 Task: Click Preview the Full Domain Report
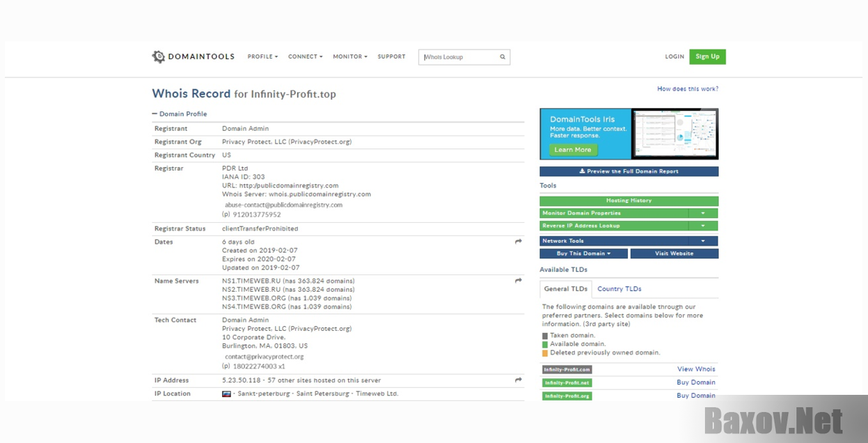pos(629,171)
